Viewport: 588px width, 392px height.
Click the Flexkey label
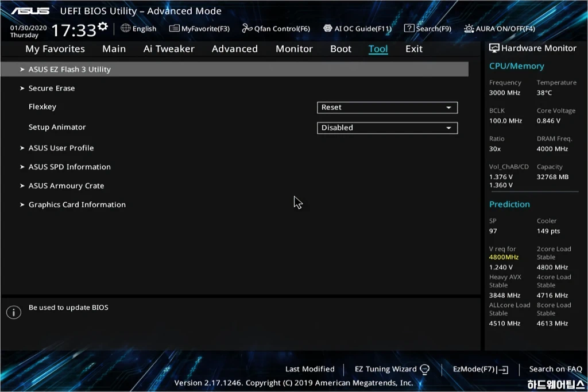(42, 107)
